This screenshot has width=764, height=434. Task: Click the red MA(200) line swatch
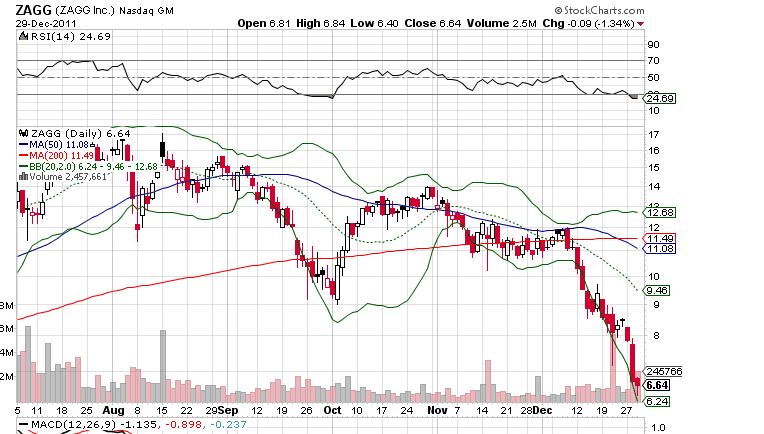pyautogui.click(x=23, y=155)
